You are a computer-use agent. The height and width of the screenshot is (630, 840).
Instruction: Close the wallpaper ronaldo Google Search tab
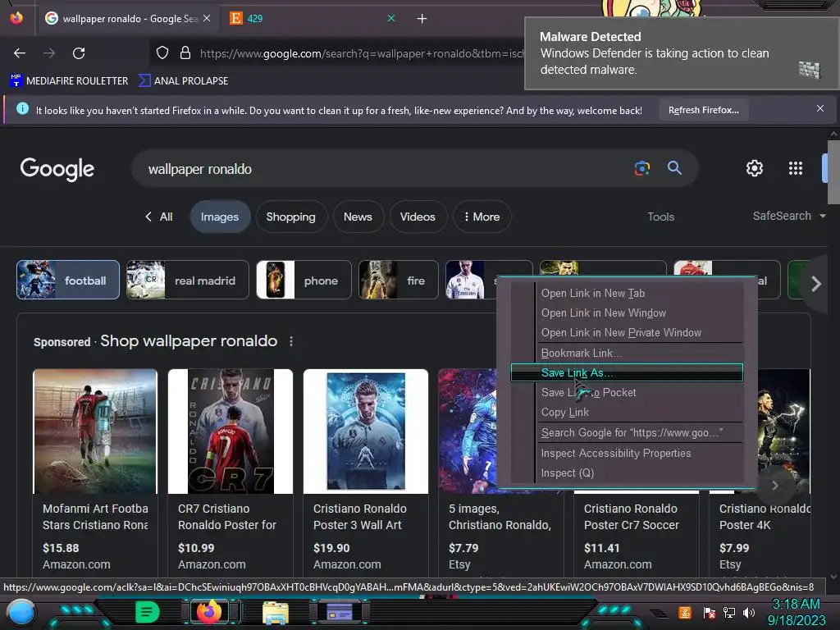tap(207, 18)
